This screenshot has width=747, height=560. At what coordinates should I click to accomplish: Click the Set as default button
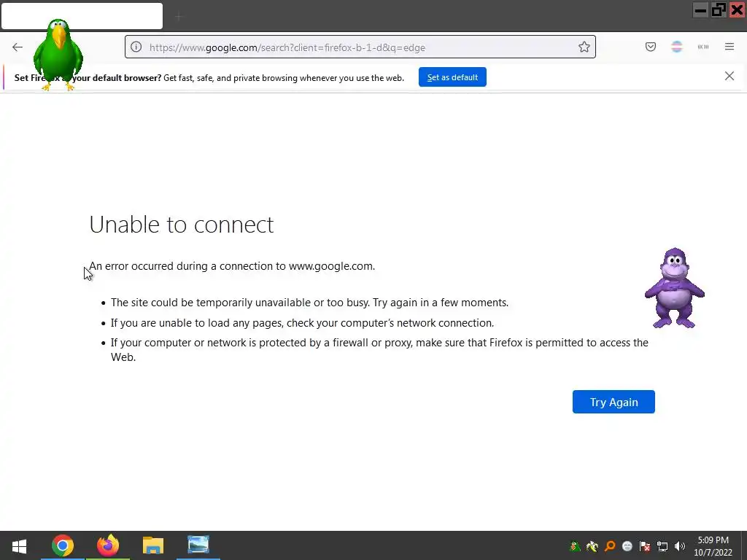click(452, 77)
